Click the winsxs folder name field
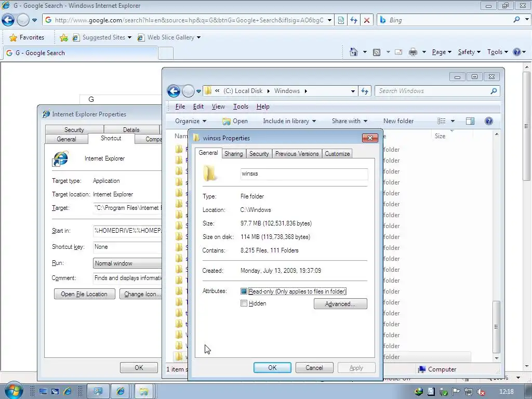 click(304, 174)
